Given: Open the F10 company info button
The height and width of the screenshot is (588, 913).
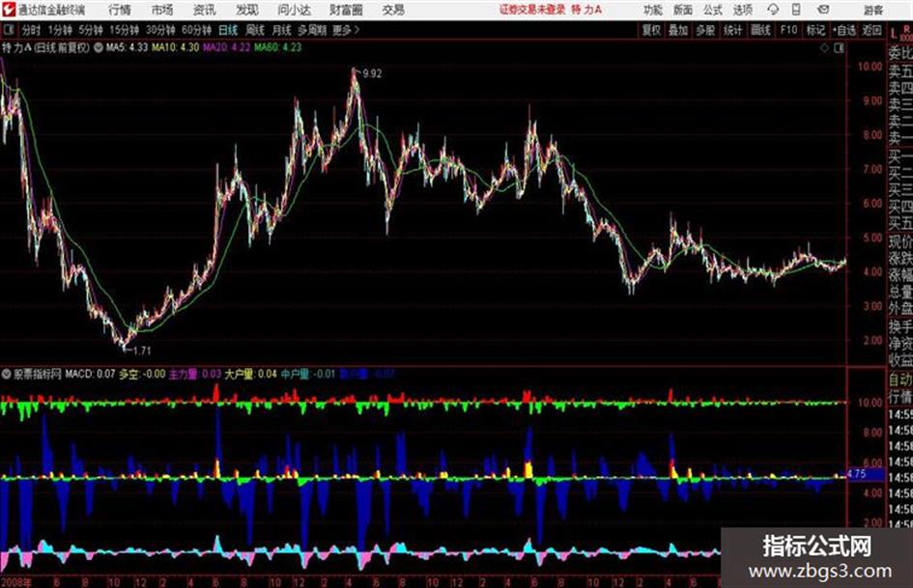Looking at the screenshot, I should click(789, 30).
